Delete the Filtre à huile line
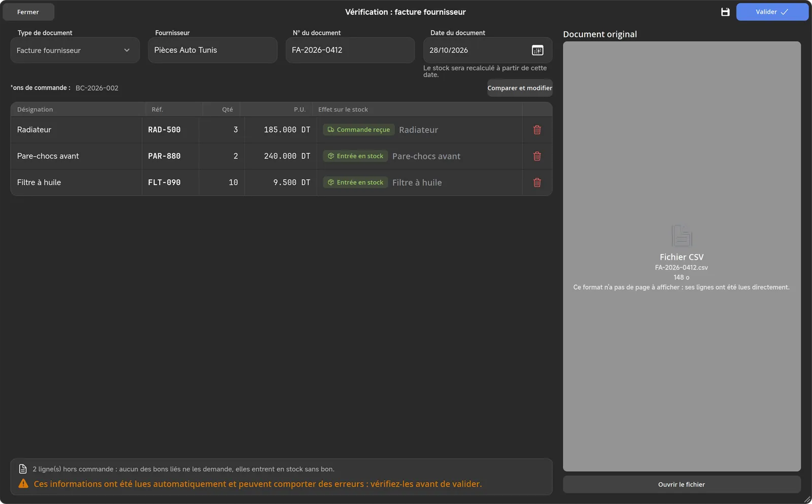This screenshot has width=812, height=504. coord(537,183)
